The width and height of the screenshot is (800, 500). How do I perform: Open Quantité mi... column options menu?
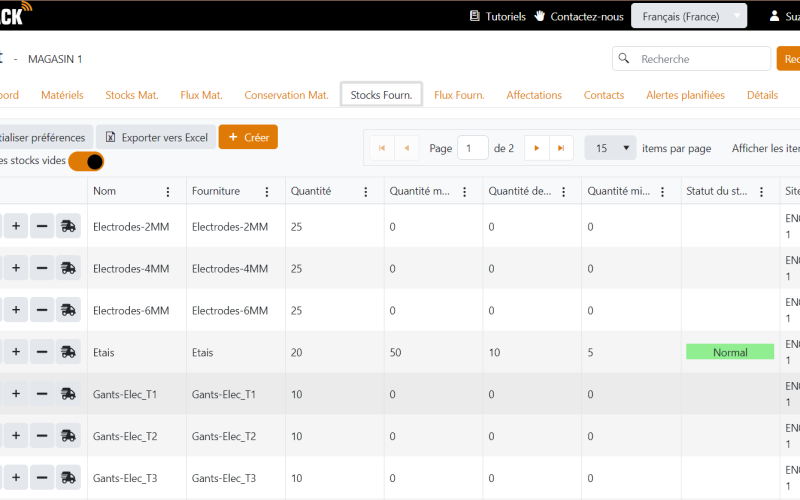pos(662,191)
